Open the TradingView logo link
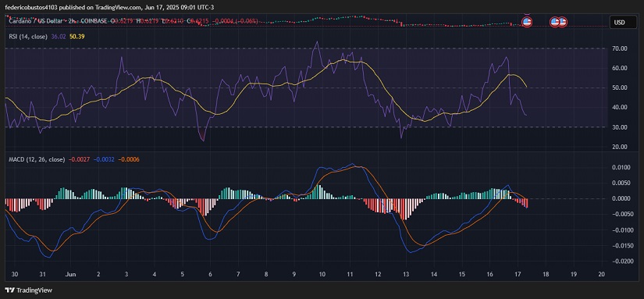The height and width of the screenshot is (299, 644). [x=28, y=290]
